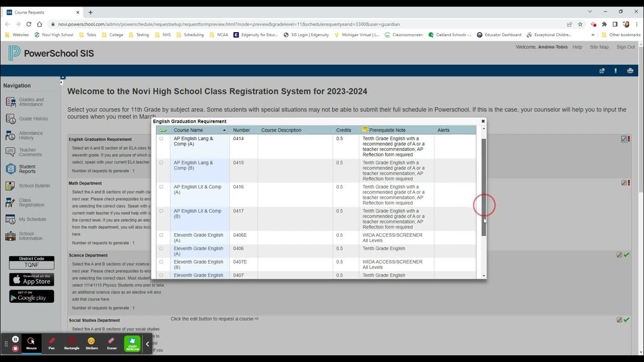Click Start Webcam button
The height and width of the screenshot is (362, 644).
tap(132, 344)
